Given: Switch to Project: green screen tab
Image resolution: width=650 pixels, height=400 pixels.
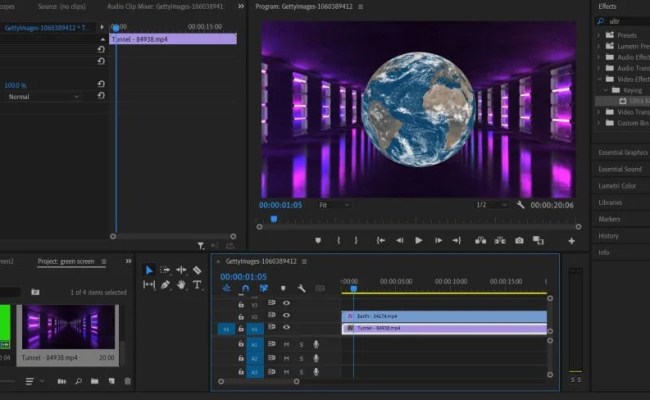Looking at the screenshot, I should pos(66,261).
